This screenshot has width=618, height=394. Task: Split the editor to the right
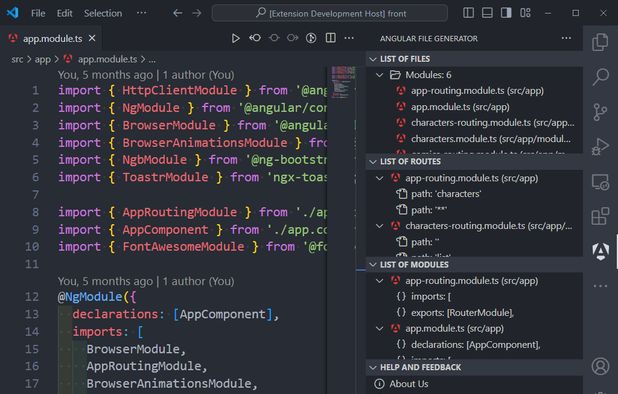[331, 38]
